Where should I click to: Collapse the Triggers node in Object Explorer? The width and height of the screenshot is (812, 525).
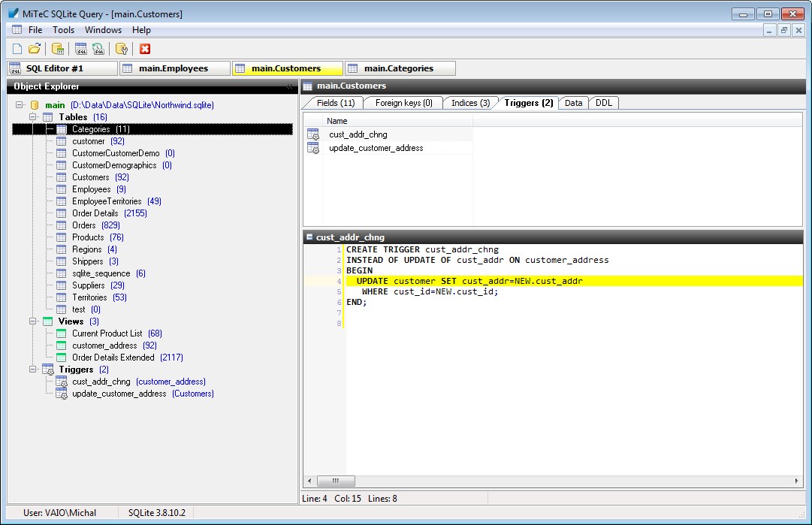click(x=33, y=370)
